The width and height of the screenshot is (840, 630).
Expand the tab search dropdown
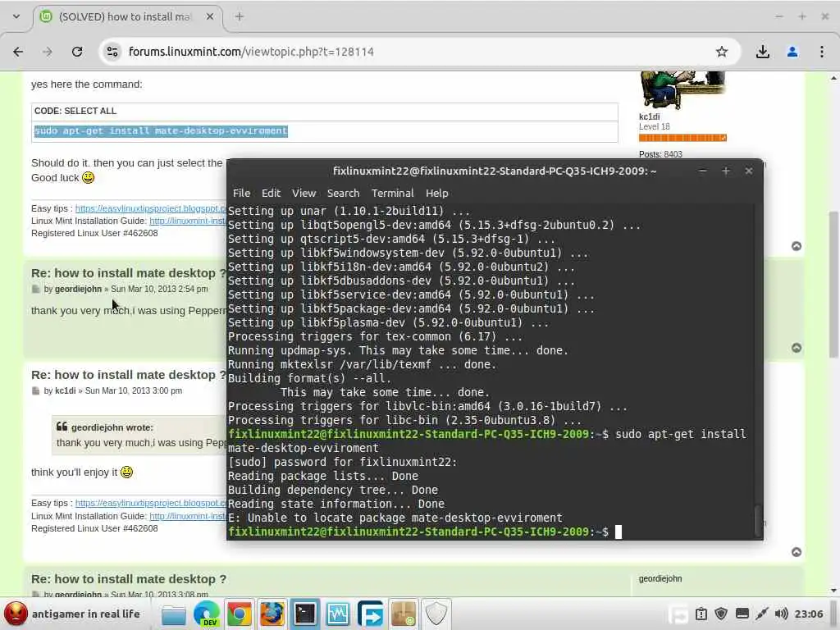pyautogui.click(x=16, y=16)
